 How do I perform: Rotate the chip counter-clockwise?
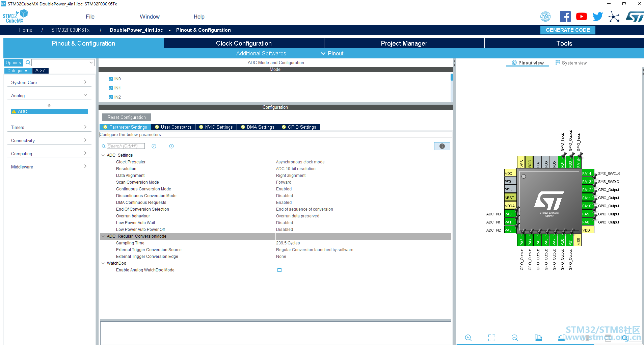[x=562, y=338]
